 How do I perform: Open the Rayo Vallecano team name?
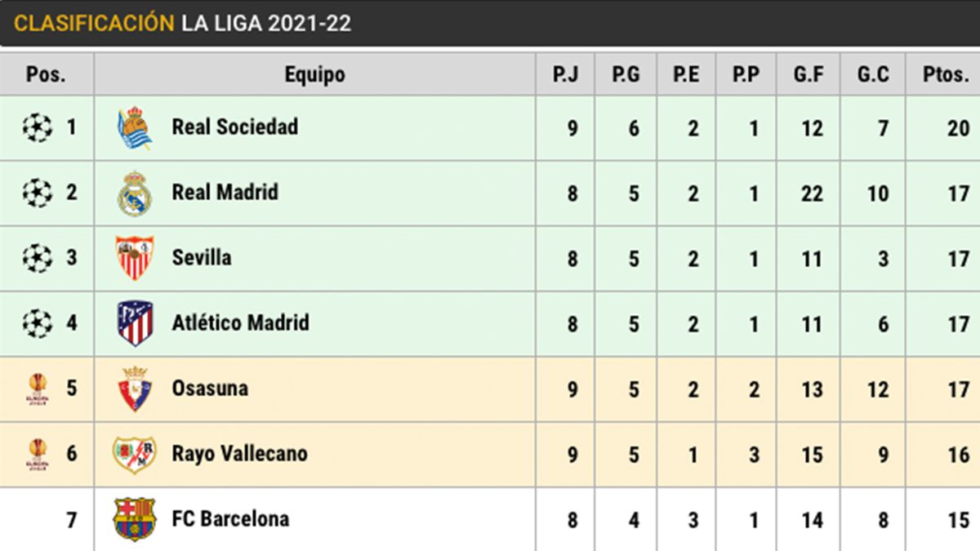click(239, 454)
